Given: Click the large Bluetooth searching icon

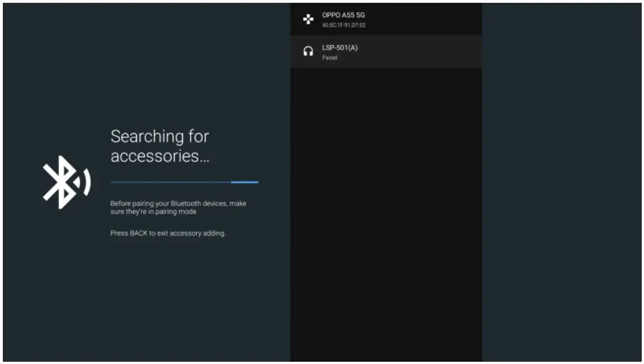Looking at the screenshot, I should [66, 182].
